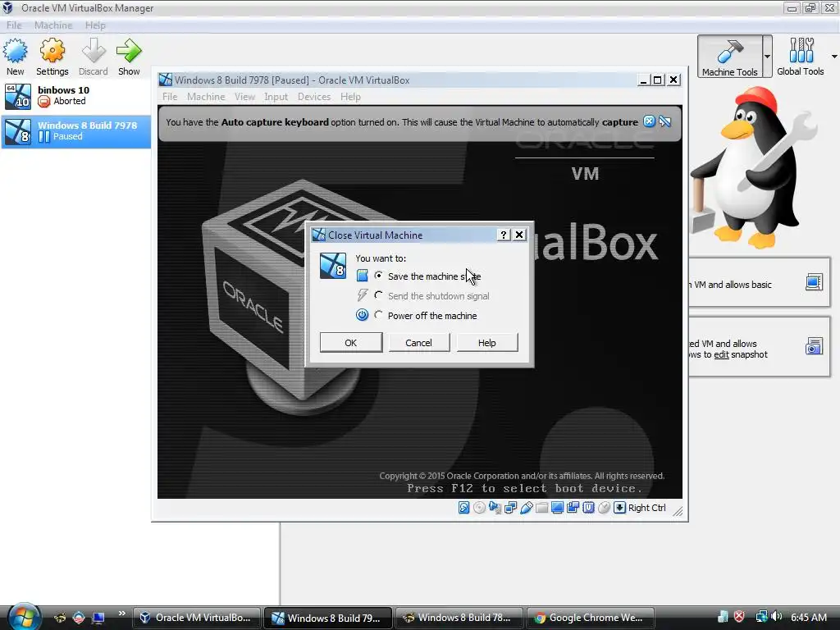The image size is (840, 630).
Task: Click the red security shield tray icon
Action: [739, 617]
